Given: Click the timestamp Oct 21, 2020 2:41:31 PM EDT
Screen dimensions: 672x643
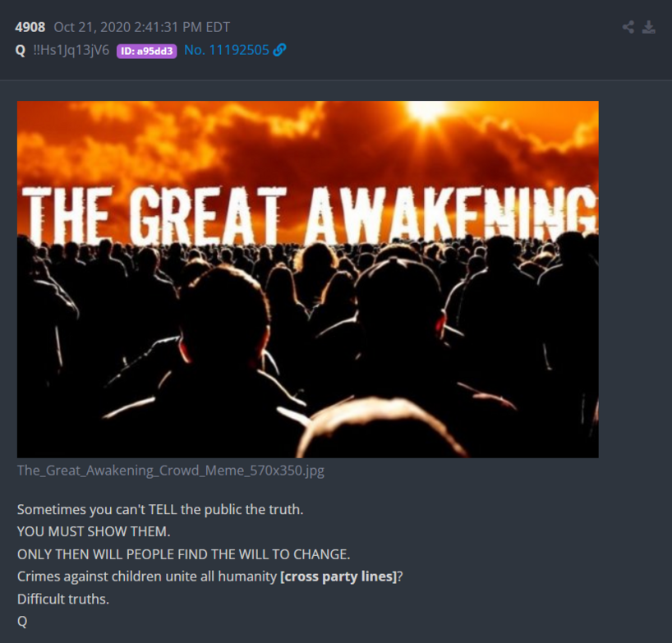Looking at the screenshot, I should click(142, 27).
